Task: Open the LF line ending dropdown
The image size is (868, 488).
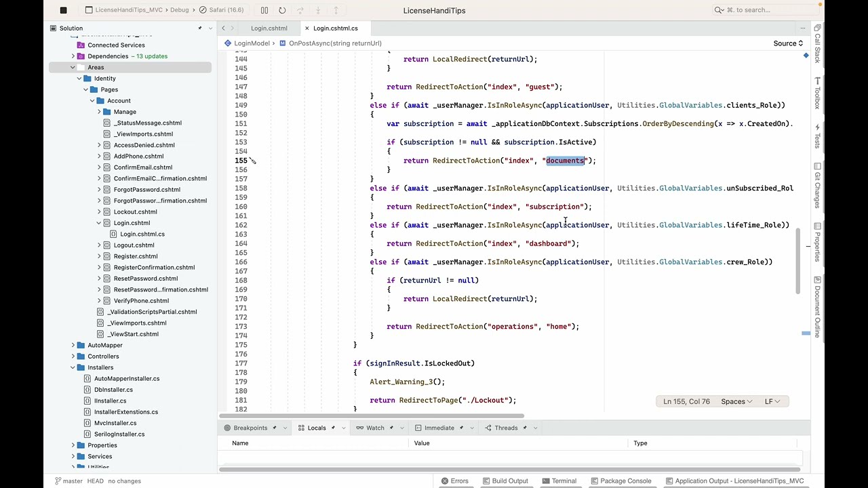Action: (x=772, y=402)
